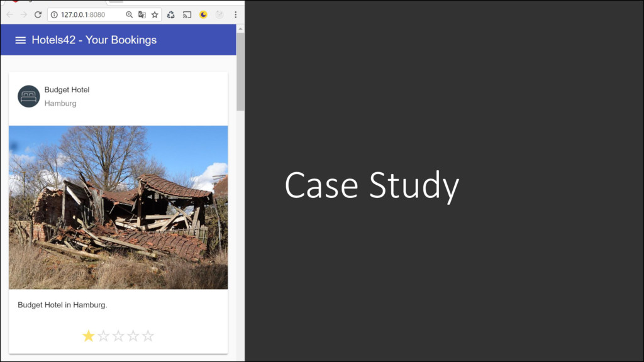Set rating to three stars
The width and height of the screenshot is (644, 362).
click(x=118, y=336)
